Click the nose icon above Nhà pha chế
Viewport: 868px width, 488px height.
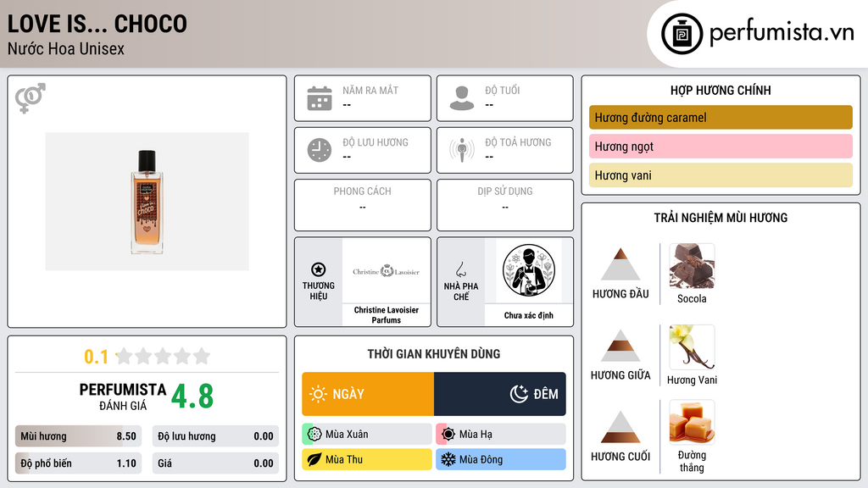(x=460, y=269)
